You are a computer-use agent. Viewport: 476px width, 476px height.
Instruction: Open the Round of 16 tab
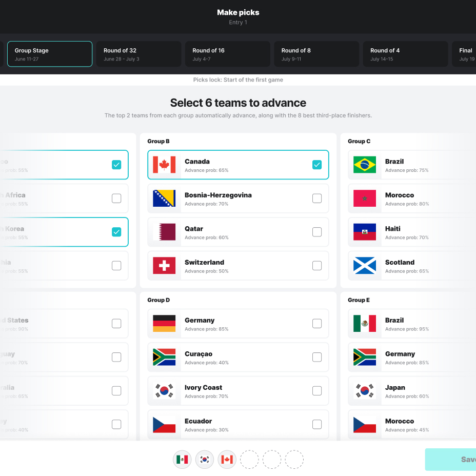pyautogui.click(x=228, y=54)
